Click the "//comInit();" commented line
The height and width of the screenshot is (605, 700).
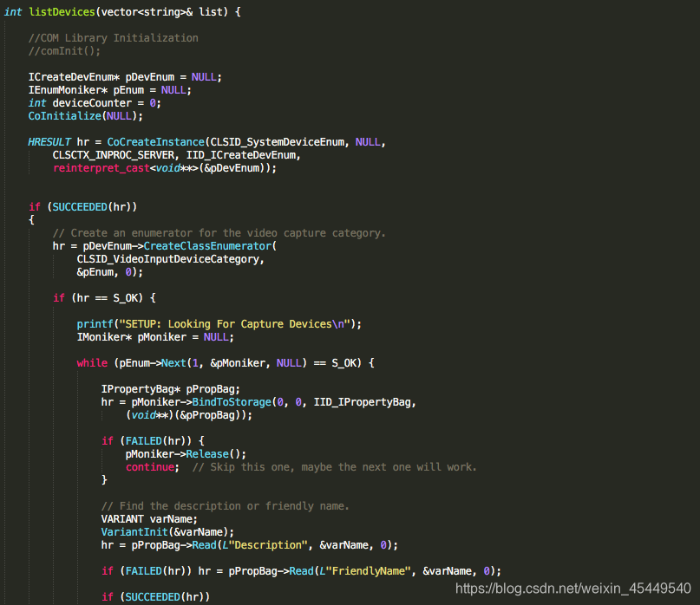pyautogui.click(x=65, y=51)
